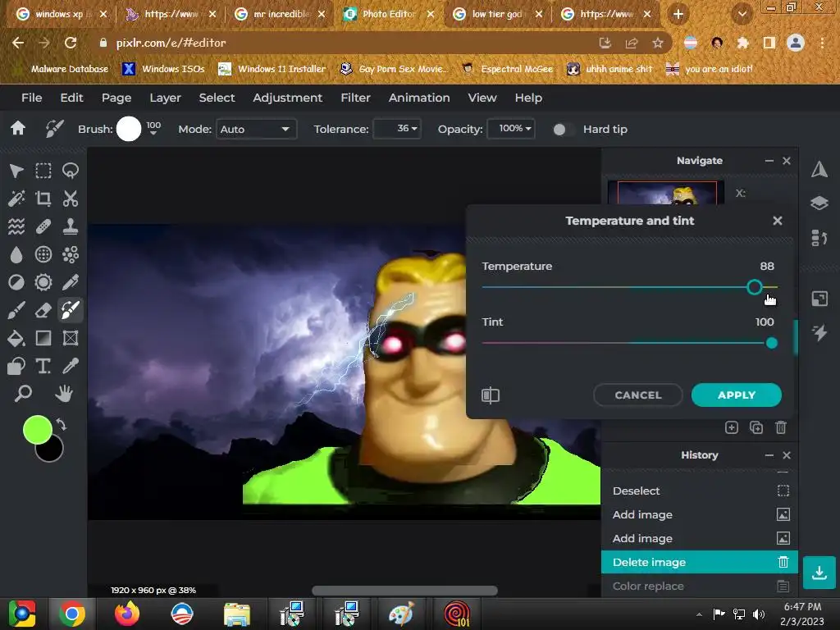Image resolution: width=840 pixels, height=630 pixels.
Task: Select the Dodge/Burn half-circle tool
Action: tap(16, 282)
